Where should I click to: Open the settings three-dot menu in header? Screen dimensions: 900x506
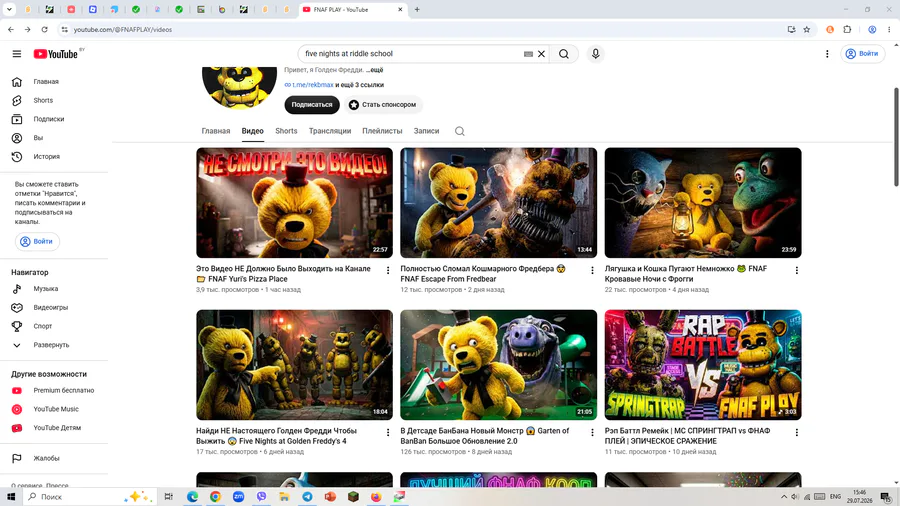point(827,54)
